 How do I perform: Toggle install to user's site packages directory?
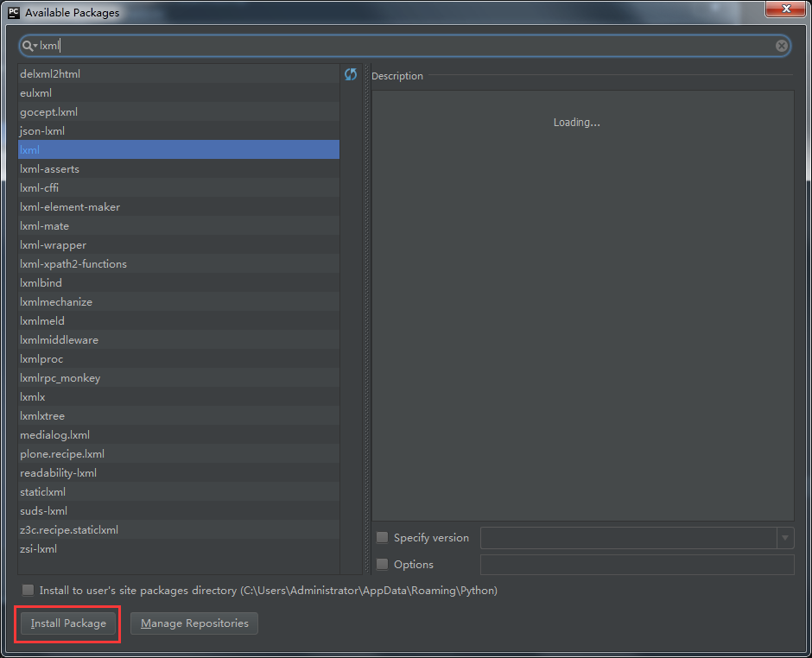pos(29,591)
